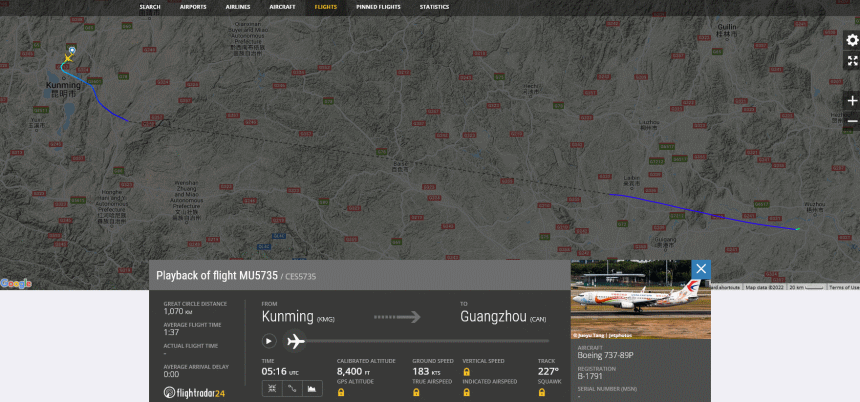Click the Flightradar24 logo
Screen dimensions: 860x402
click(x=194, y=392)
